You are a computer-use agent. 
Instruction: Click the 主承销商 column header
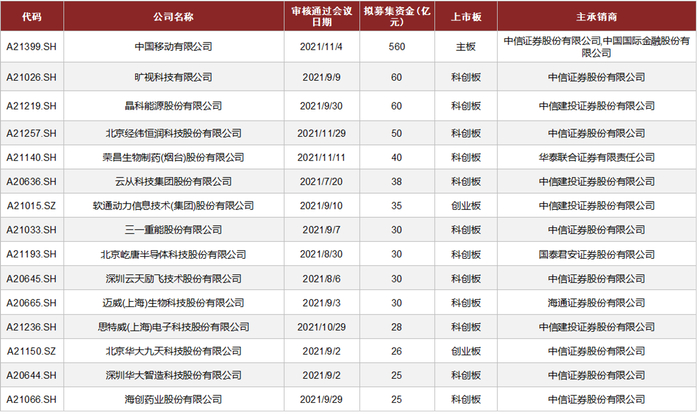point(596,17)
